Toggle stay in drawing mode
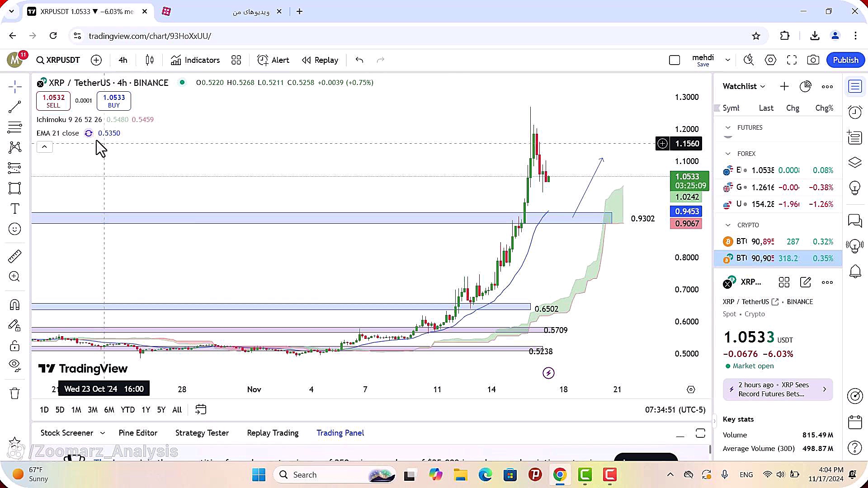The image size is (868, 488). coord(15,325)
